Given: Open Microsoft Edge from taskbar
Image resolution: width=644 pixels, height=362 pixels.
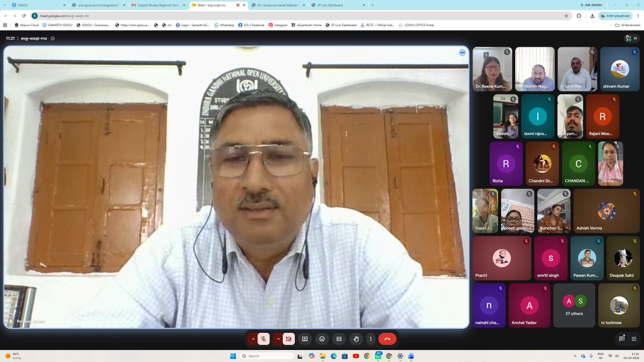Looking at the screenshot, I should tap(334, 356).
